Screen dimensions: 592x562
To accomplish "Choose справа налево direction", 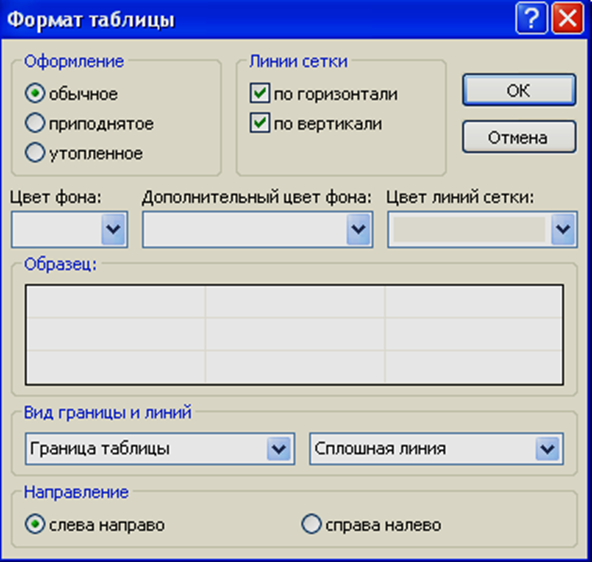I will [311, 524].
